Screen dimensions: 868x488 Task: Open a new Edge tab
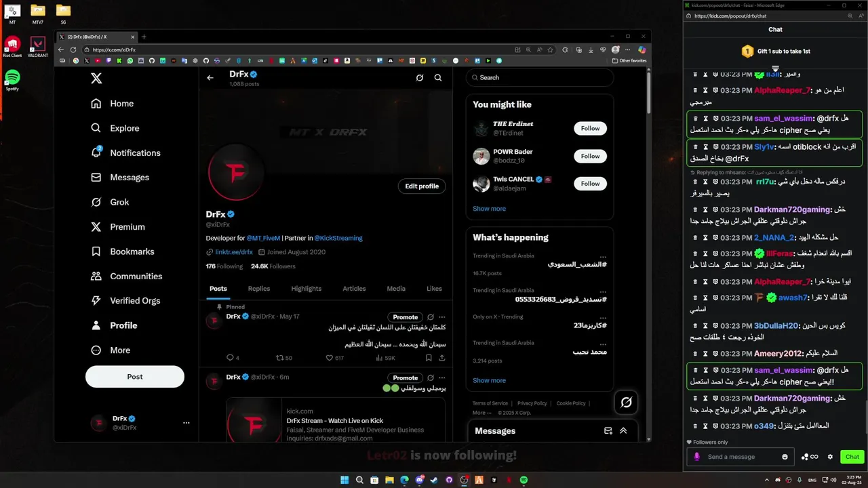[x=144, y=37]
